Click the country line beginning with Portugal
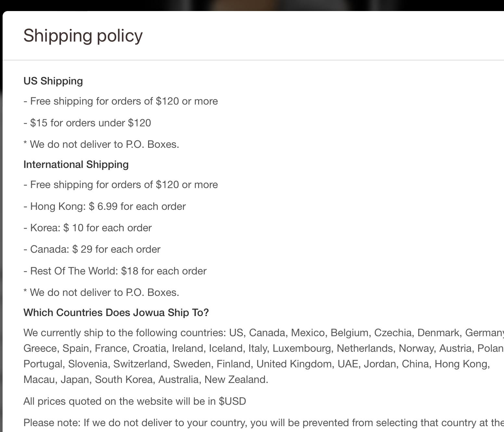 coord(257,364)
